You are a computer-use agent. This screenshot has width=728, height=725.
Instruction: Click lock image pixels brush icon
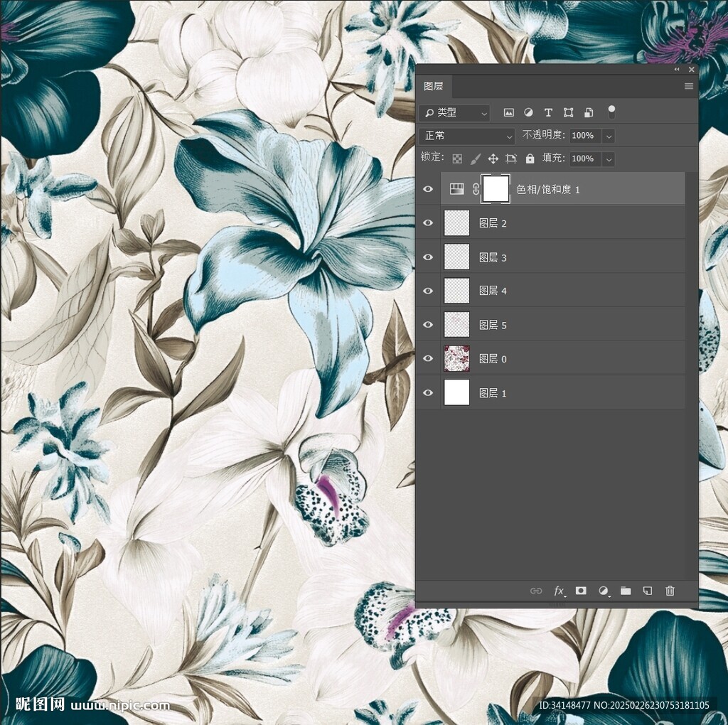(x=476, y=159)
